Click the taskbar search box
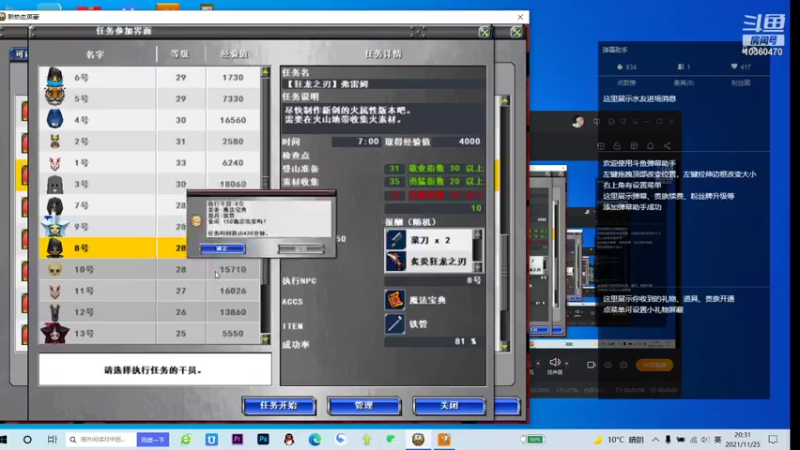The height and width of the screenshot is (450, 800). pyautogui.click(x=101, y=439)
